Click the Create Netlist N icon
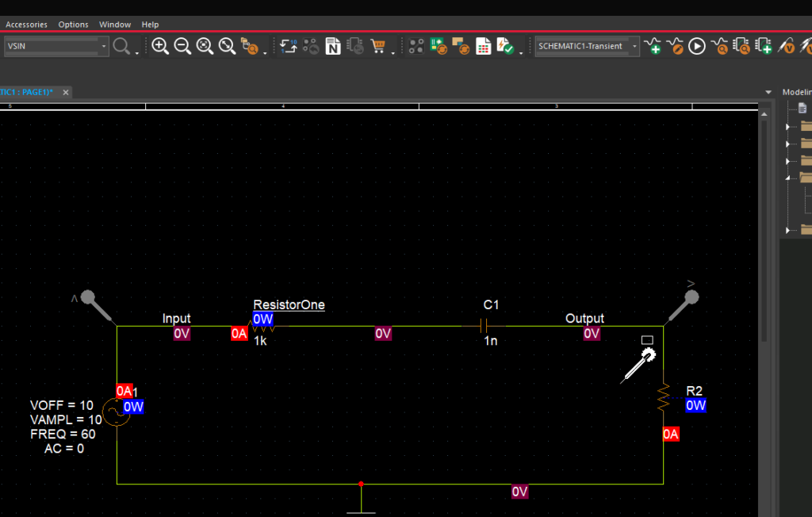This screenshot has width=812, height=517. pyautogui.click(x=333, y=46)
